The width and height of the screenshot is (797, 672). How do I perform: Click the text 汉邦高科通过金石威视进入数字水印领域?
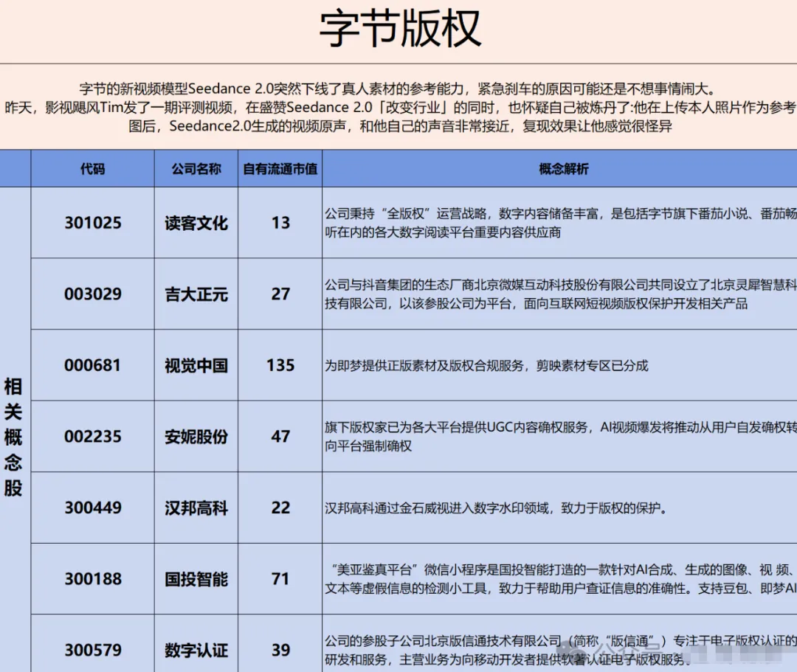click(437, 508)
